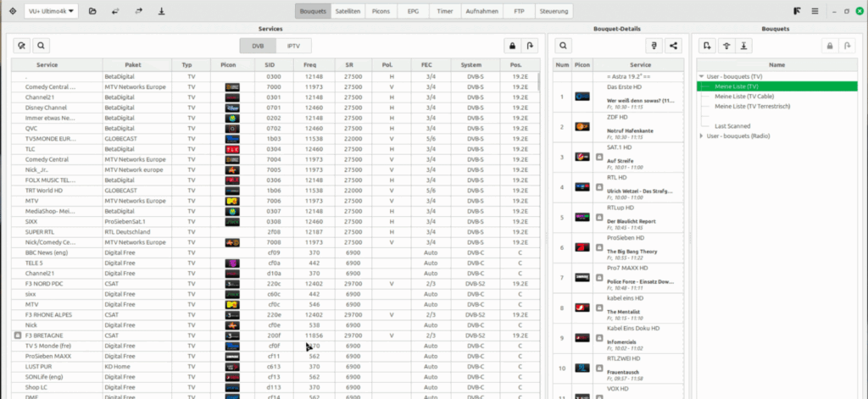Viewport: 868px width, 399px height.
Task: Toggle the crosshair button left of the profile dropdown
Action: tap(13, 11)
